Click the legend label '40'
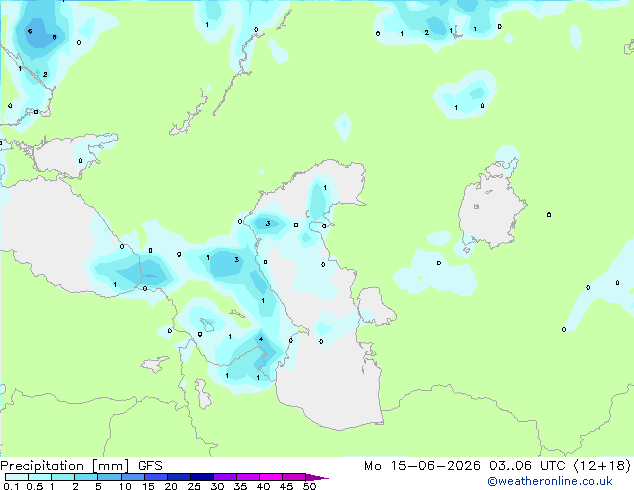 [x=263, y=486]
